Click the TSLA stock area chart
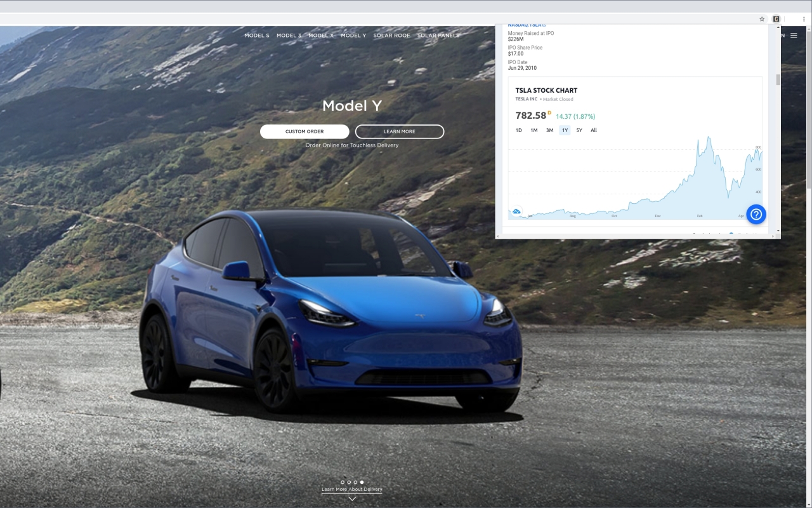The height and width of the screenshot is (508, 812). click(x=636, y=178)
